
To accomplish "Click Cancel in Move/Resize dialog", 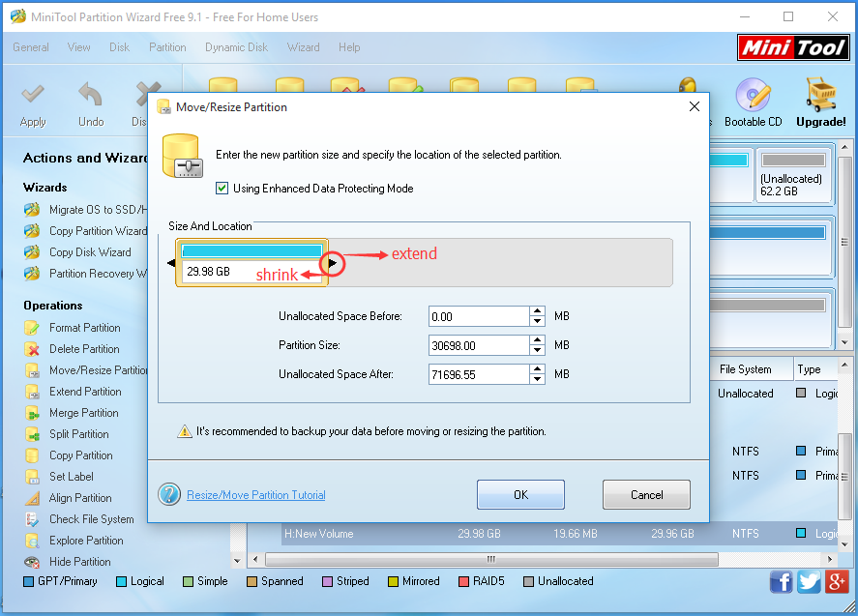I will (x=646, y=494).
